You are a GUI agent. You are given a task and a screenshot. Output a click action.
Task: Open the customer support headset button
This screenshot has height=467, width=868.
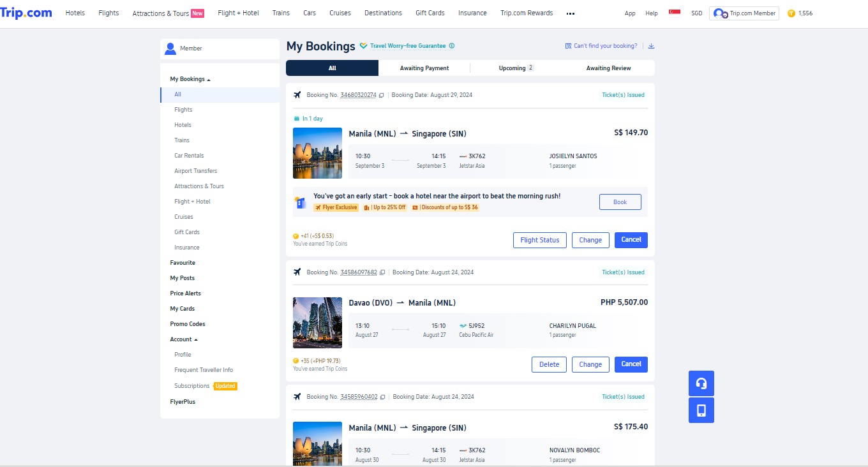pyautogui.click(x=701, y=383)
